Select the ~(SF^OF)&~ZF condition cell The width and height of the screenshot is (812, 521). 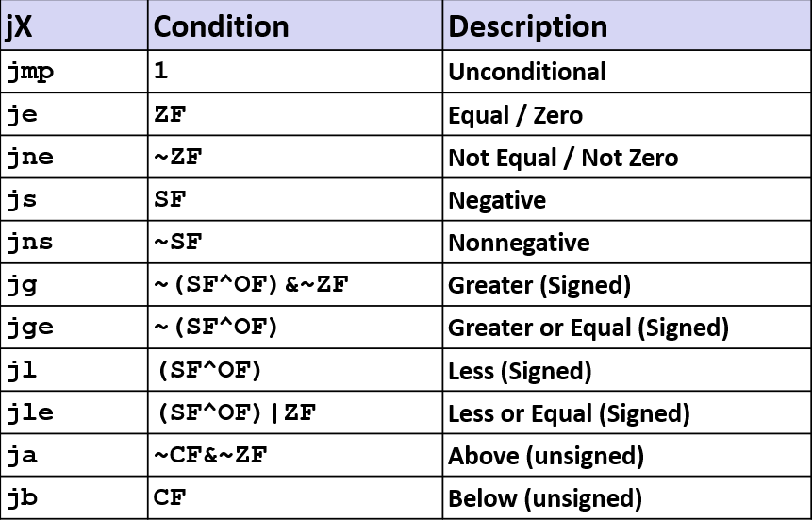point(250,285)
